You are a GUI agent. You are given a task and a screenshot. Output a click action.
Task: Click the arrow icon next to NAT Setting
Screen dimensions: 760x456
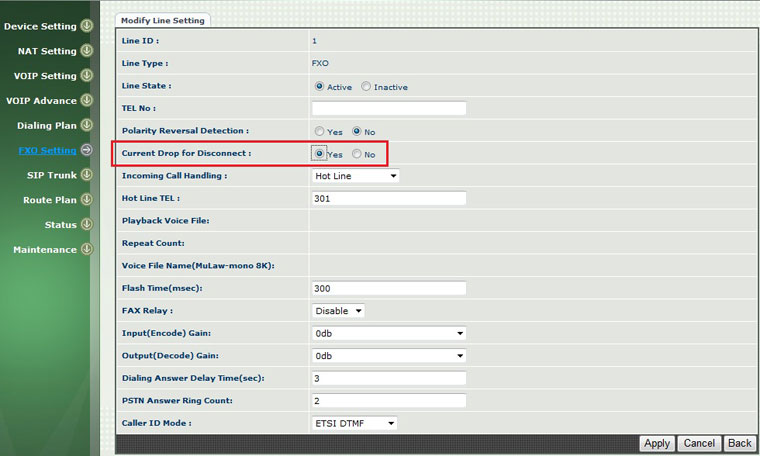click(86, 51)
